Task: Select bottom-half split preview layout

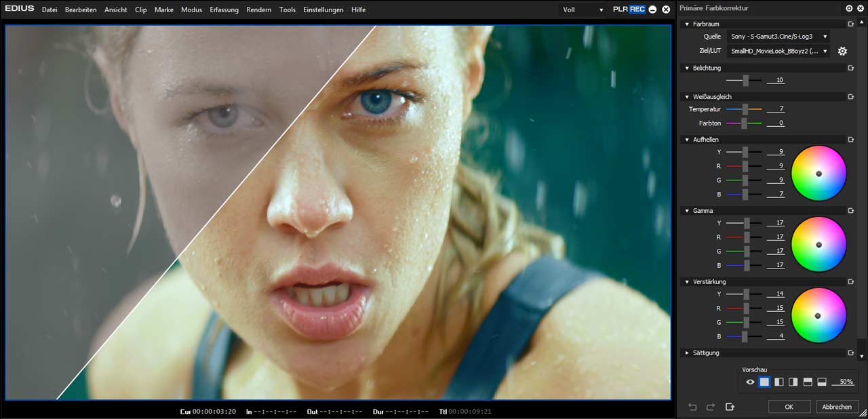Action: pyautogui.click(x=822, y=382)
